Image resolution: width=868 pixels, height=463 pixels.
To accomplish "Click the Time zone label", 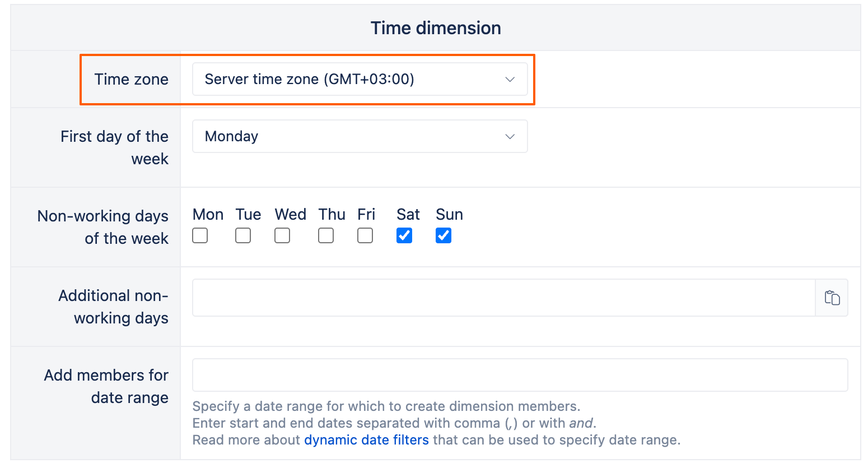I will coord(131,79).
